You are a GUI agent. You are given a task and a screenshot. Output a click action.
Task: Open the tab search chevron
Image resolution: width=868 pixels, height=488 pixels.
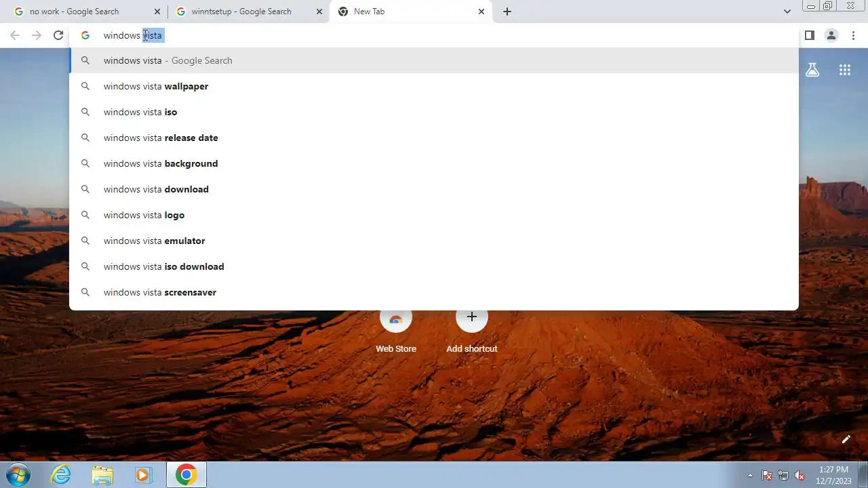(787, 12)
